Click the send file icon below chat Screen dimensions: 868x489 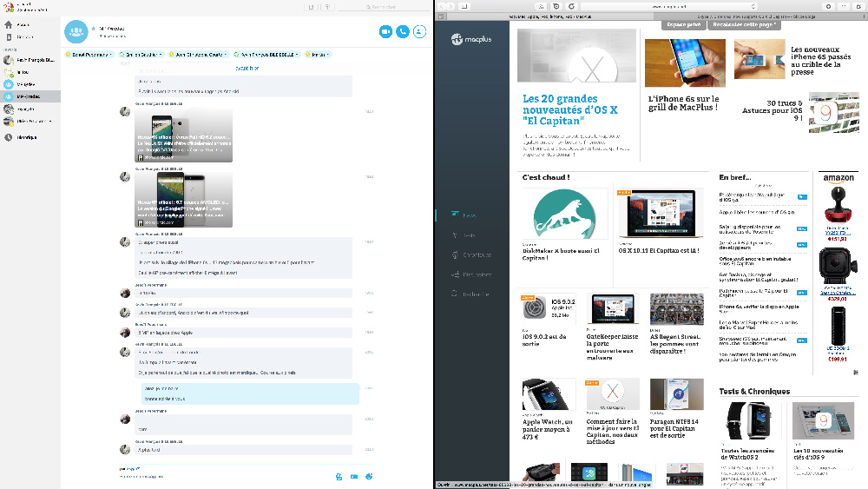(x=339, y=476)
